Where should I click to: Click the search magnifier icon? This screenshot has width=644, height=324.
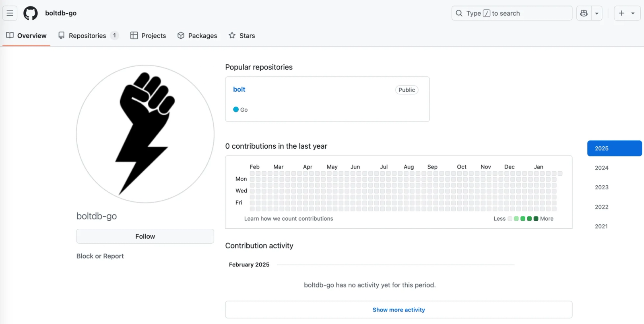(x=459, y=13)
